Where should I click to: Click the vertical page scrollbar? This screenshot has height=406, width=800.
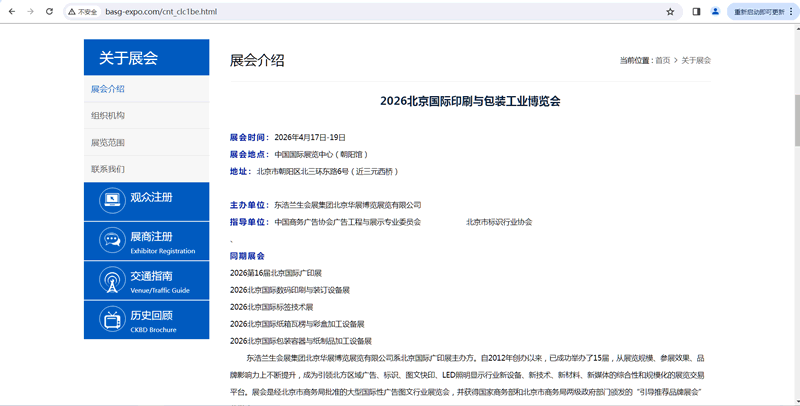pyautogui.click(x=795, y=200)
